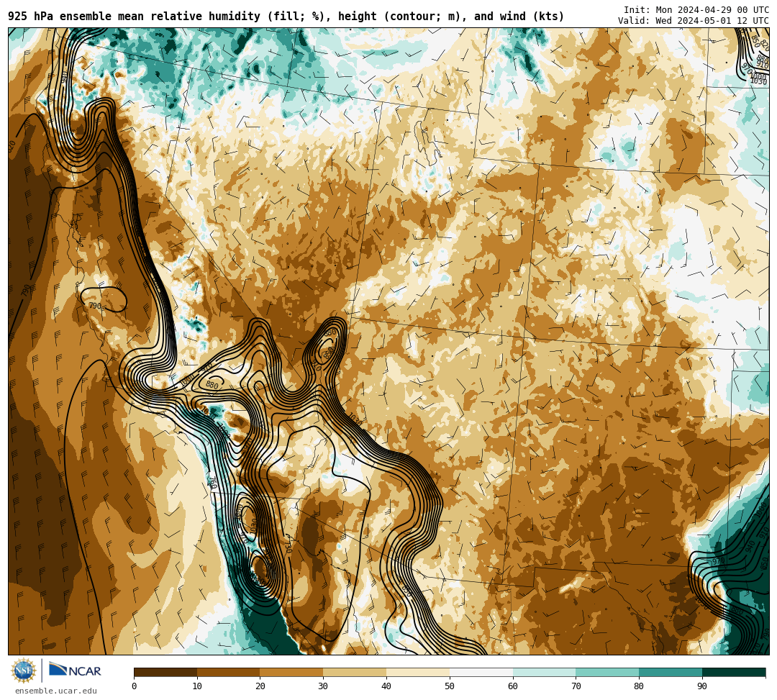
Task: Click the colorbar tick label 50
Action: pos(450,686)
